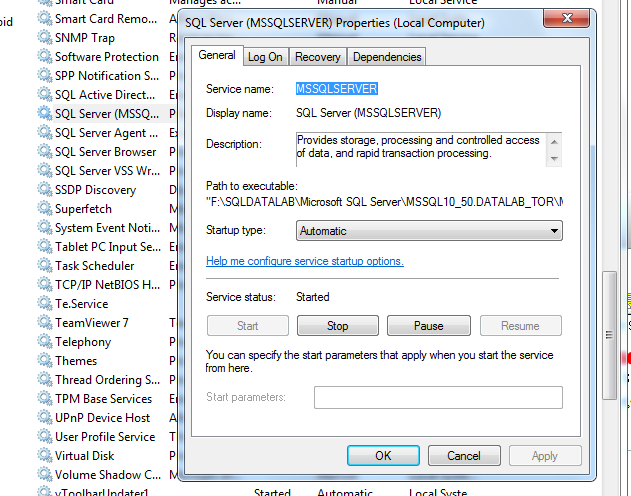Select the SQL Server Browser service name

tap(105, 152)
